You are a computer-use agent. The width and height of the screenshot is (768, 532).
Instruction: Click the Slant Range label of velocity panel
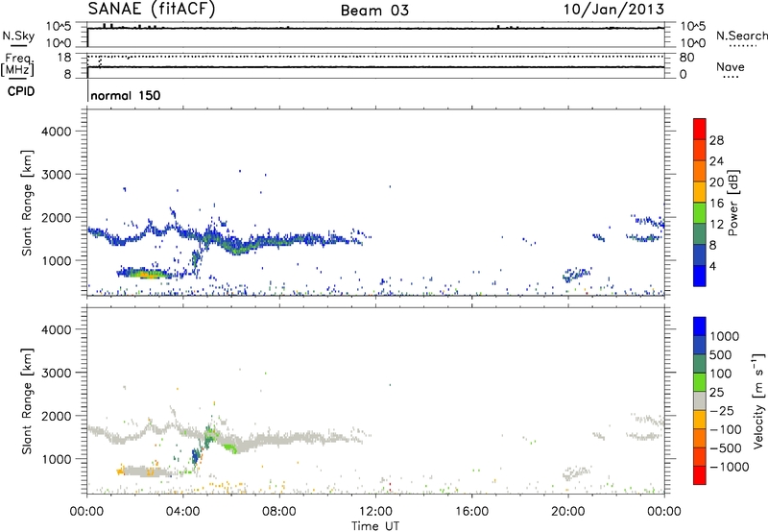[x=27, y=400]
